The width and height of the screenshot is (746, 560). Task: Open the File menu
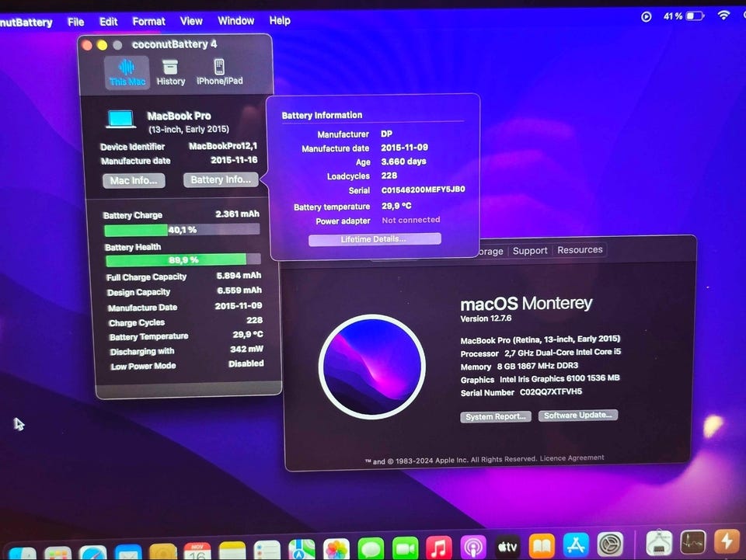click(75, 22)
